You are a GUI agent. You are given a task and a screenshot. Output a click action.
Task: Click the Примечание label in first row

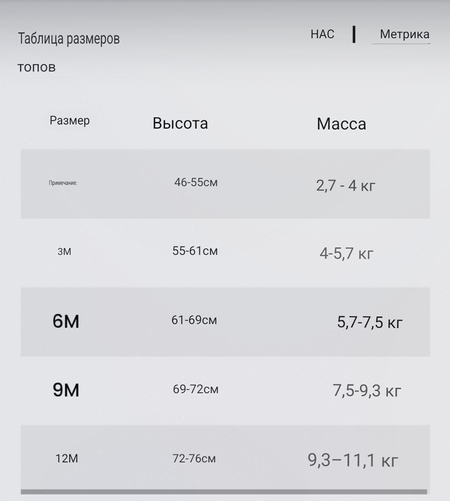pos(63,183)
